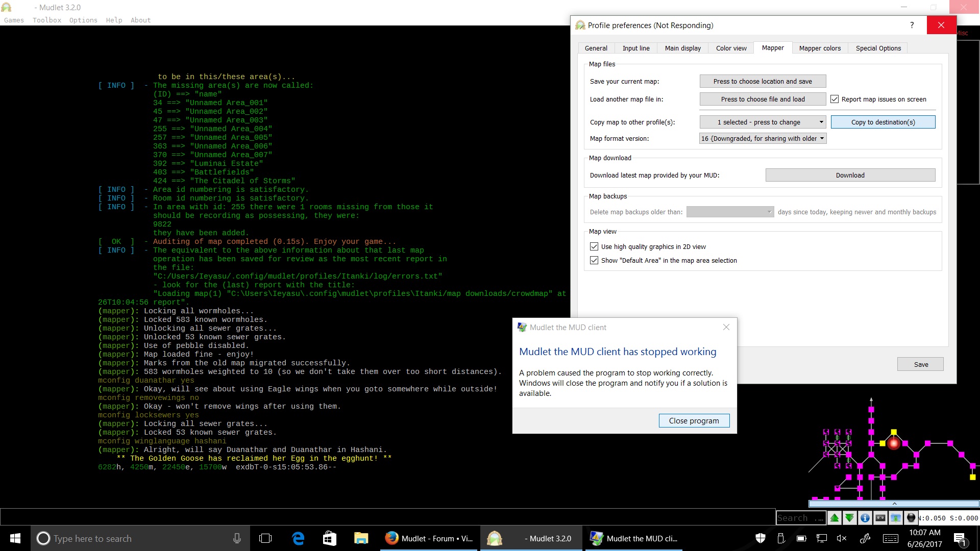The height and width of the screenshot is (551, 980).
Task: Click the battery status tray icon
Action: (801, 538)
